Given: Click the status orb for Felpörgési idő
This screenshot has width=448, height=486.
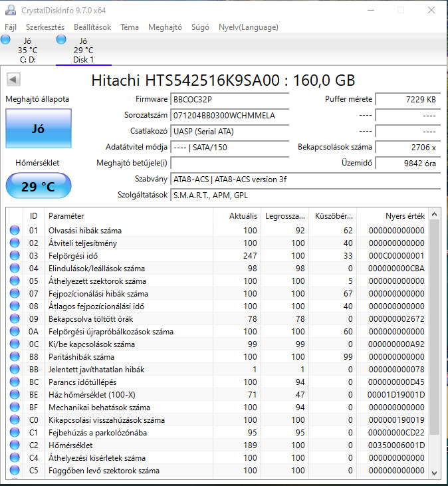Looking at the screenshot, I should [15, 256].
